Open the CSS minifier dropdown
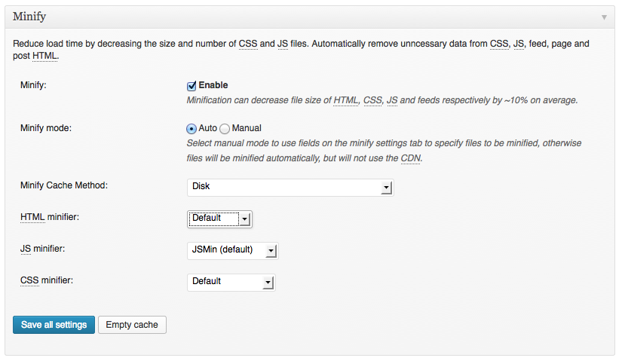 click(x=231, y=282)
